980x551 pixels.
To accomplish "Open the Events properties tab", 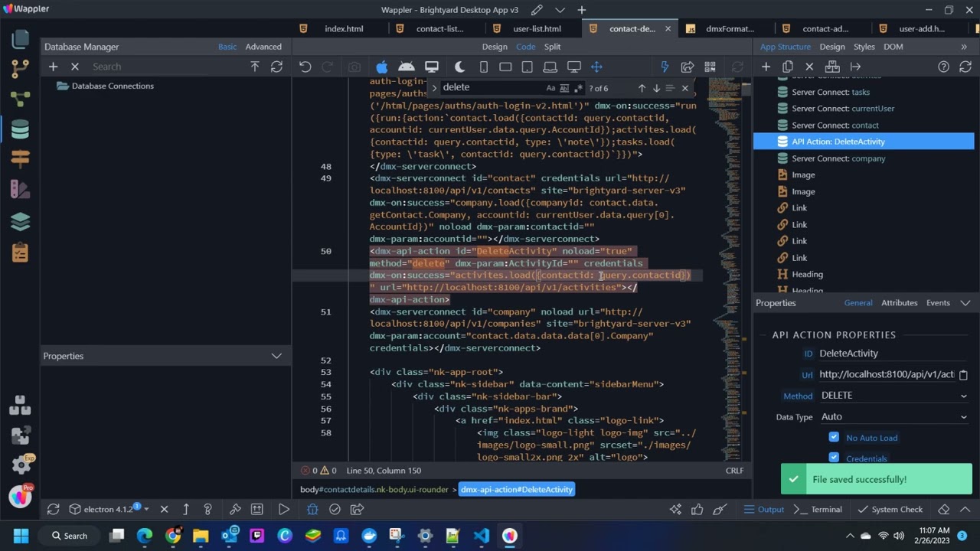I will point(938,303).
